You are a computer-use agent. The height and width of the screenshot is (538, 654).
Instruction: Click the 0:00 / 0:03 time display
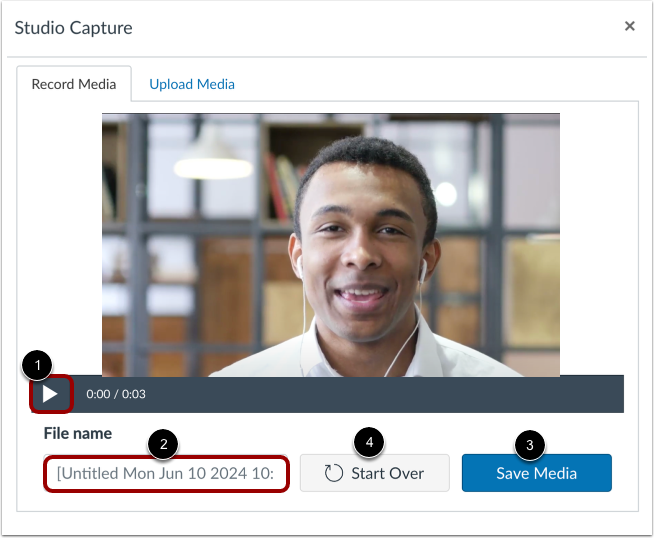coord(116,394)
